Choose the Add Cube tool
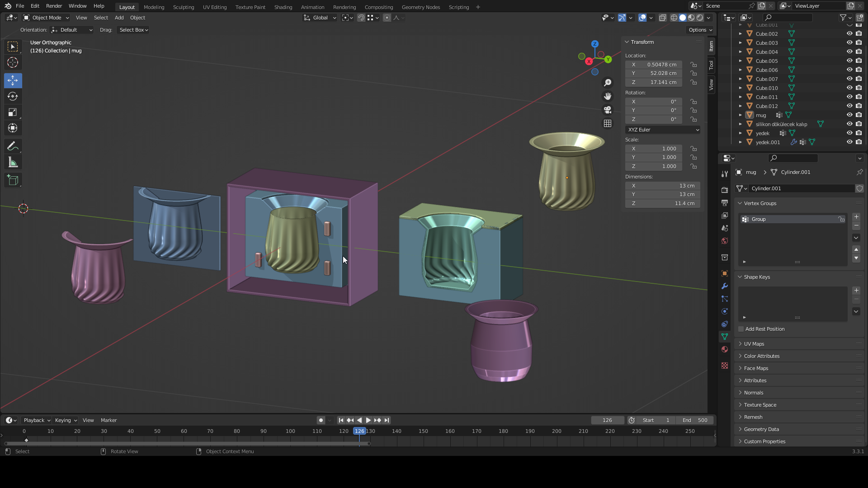The height and width of the screenshot is (488, 868). 13,180
